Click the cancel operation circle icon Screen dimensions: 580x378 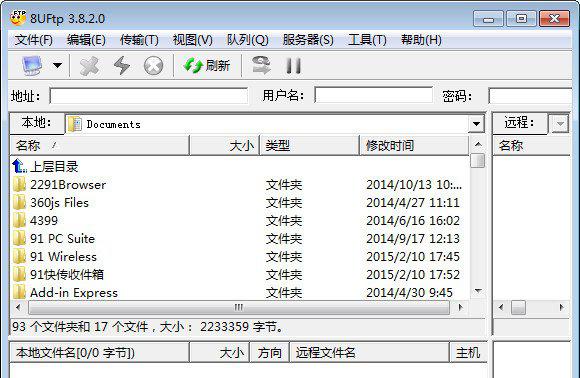[153, 66]
